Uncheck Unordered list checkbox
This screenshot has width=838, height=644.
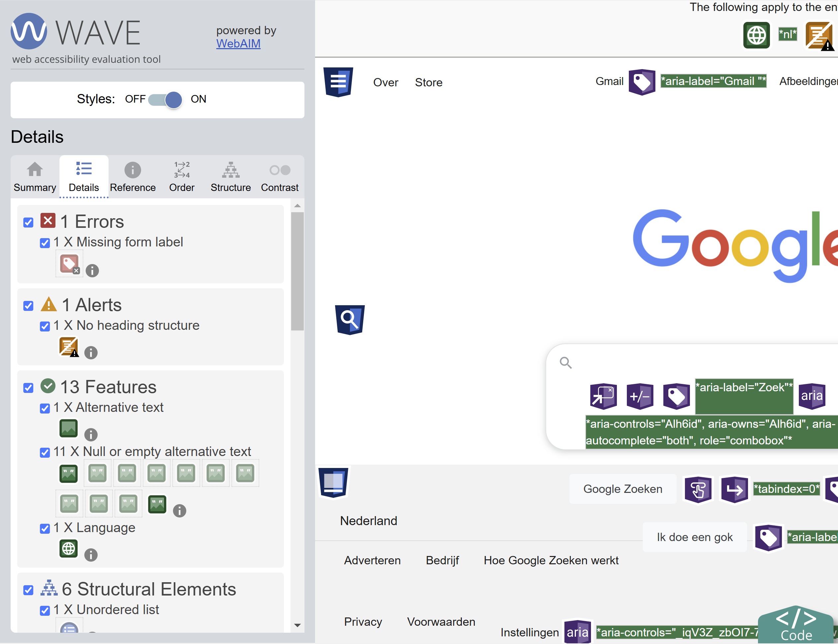click(45, 611)
